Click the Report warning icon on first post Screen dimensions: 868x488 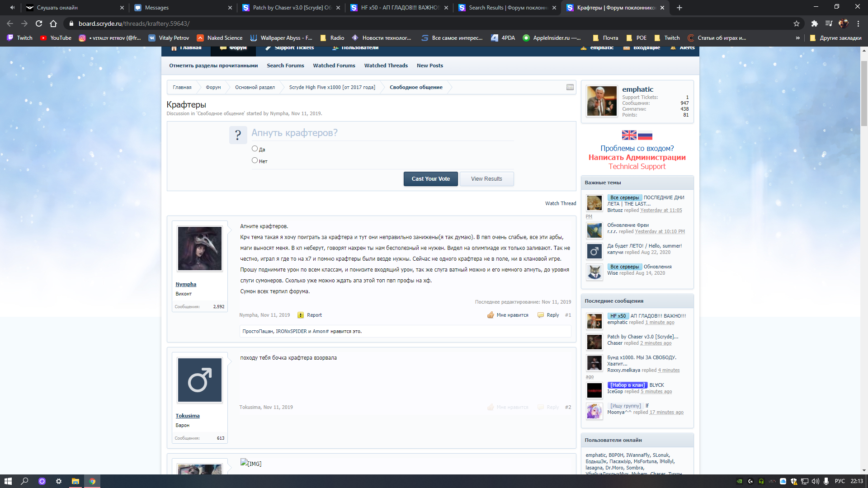301,315
